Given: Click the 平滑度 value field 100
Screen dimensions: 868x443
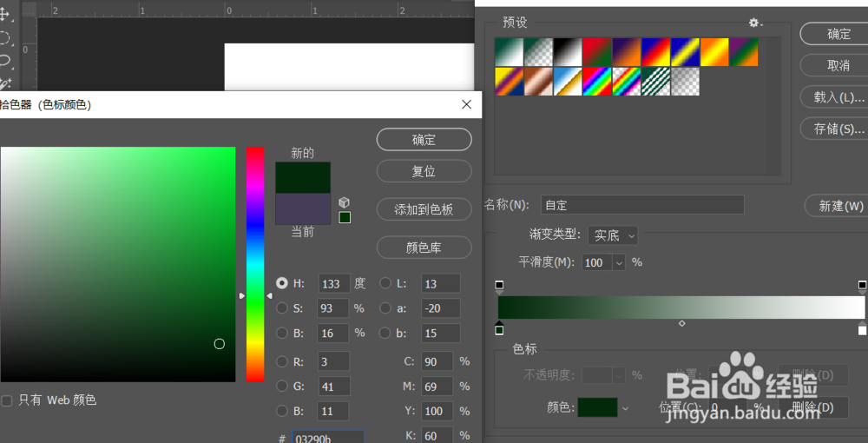Looking at the screenshot, I should (x=597, y=262).
